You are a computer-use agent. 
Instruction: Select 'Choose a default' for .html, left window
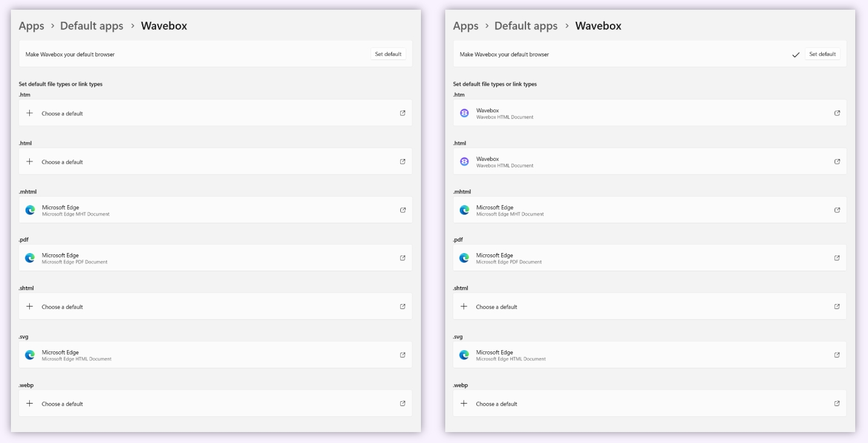click(x=62, y=162)
